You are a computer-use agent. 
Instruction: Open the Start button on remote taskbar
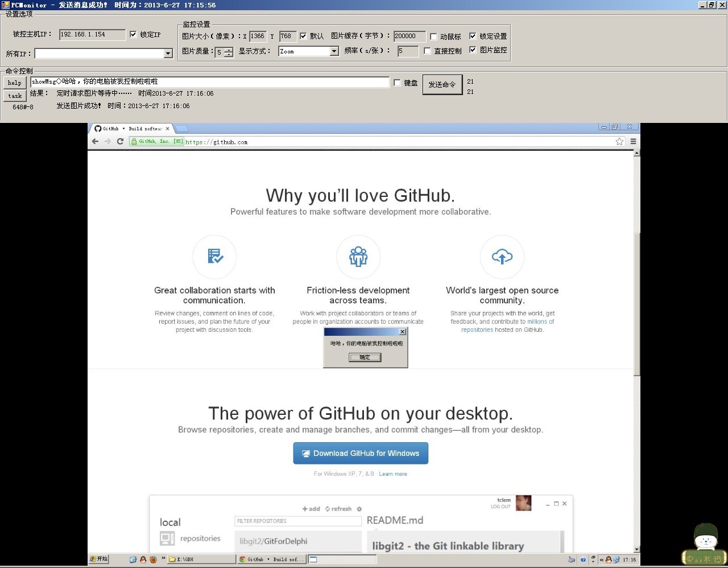pos(99,559)
